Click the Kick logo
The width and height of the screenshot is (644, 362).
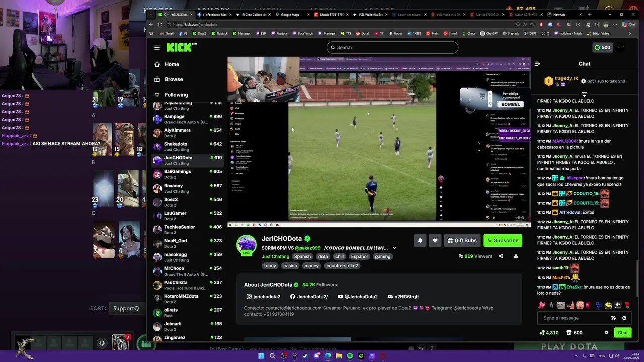pyautogui.click(x=181, y=47)
